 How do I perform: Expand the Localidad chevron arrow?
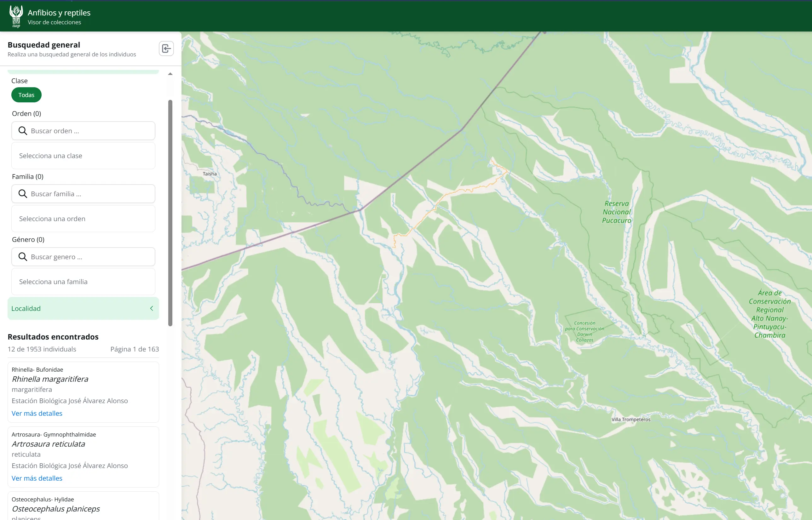pos(152,308)
